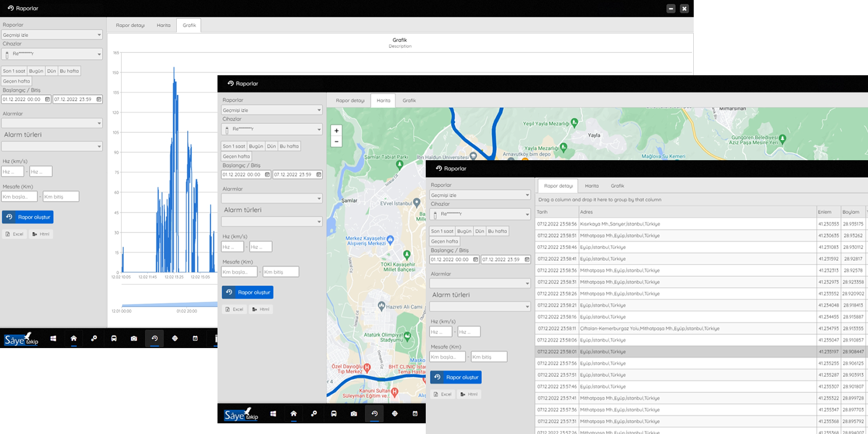868x434 pixels.
Task: Select bus vehicle icon in Grafik window's bottom bar
Action: coord(114,338)
